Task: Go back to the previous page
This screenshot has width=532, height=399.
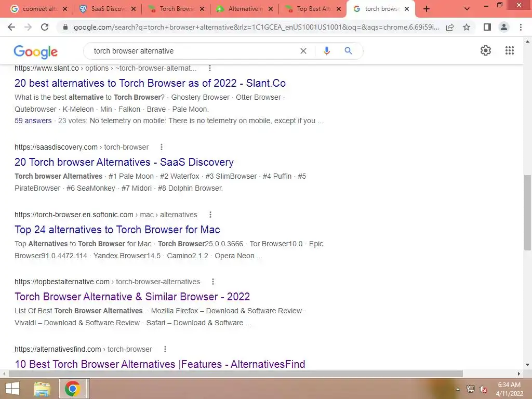Action: pos(11,27)
